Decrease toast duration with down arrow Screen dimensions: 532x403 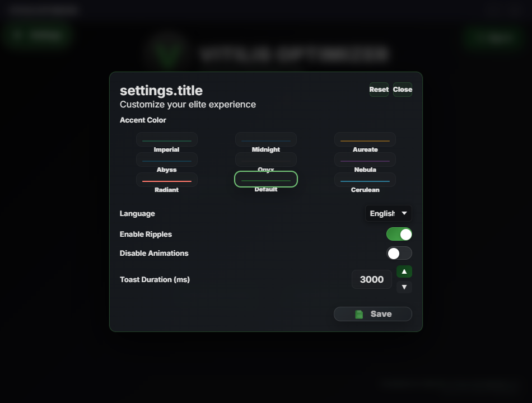(x=404, y=287)
